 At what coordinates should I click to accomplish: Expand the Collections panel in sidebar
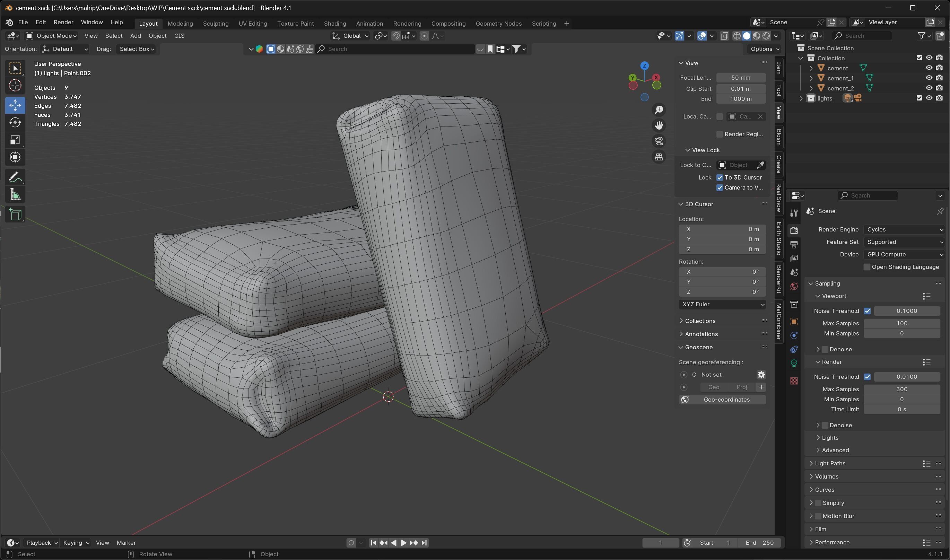coord(700,321)
